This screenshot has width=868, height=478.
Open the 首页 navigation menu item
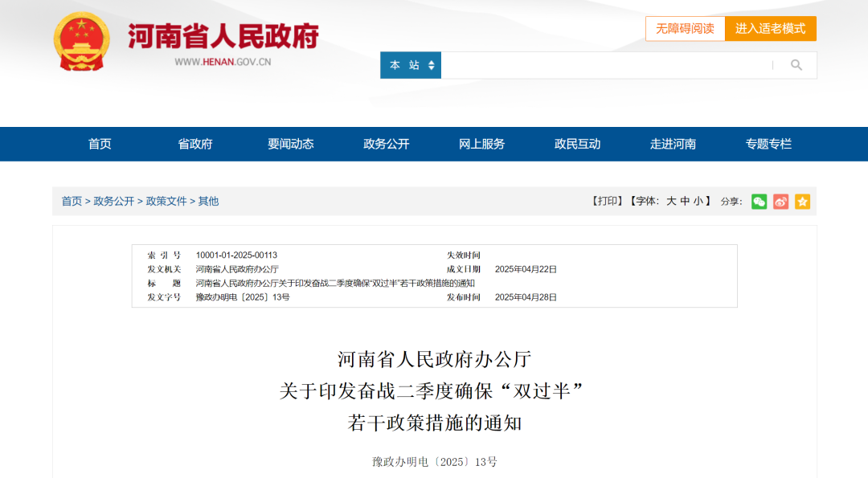click(100, 145)
